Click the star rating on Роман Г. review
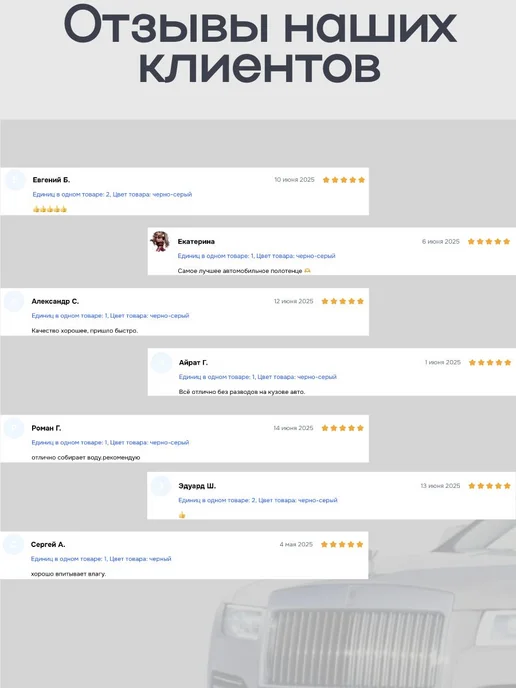Viewport: 516px width, 688px height. pyautogui.click(x=343, y=428)
